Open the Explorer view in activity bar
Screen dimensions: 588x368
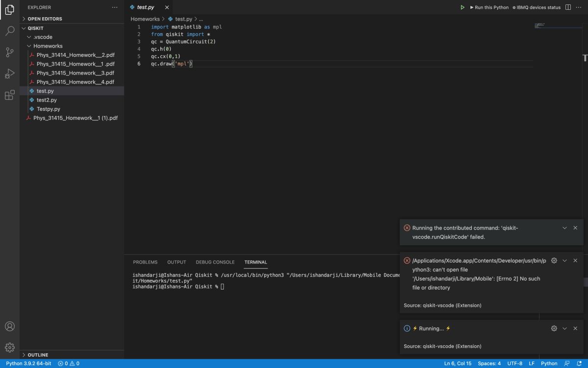tap(10, 9)
